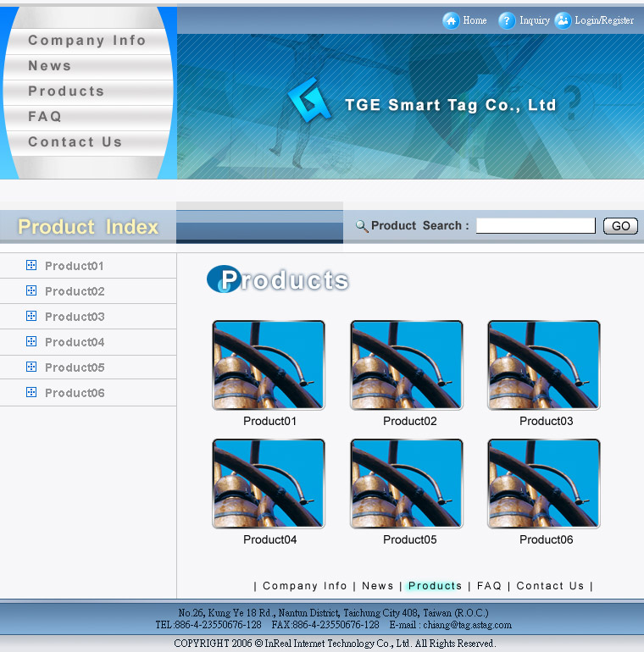Viewport: 644px width, 652px height.
Task: Click the Home house icon
Action: 451,21
